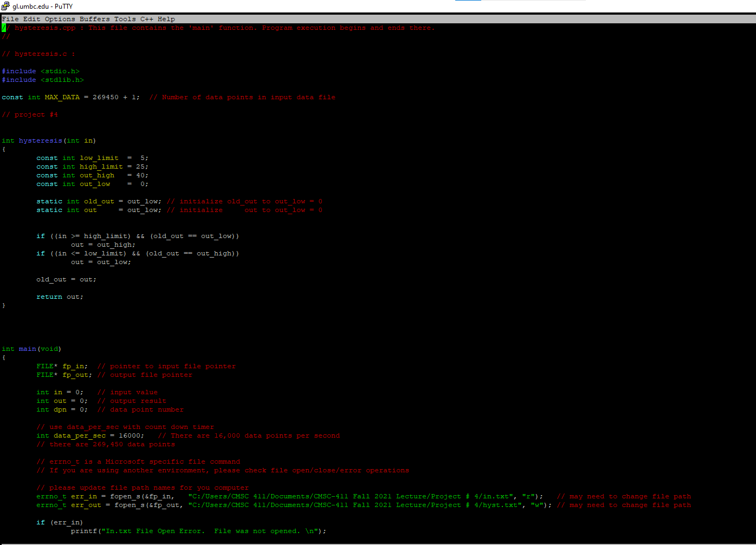The height and width of the screenshot is (545, 756).
Task: Place cursor on the #include <stdlib.h> line
Action: 43,79
